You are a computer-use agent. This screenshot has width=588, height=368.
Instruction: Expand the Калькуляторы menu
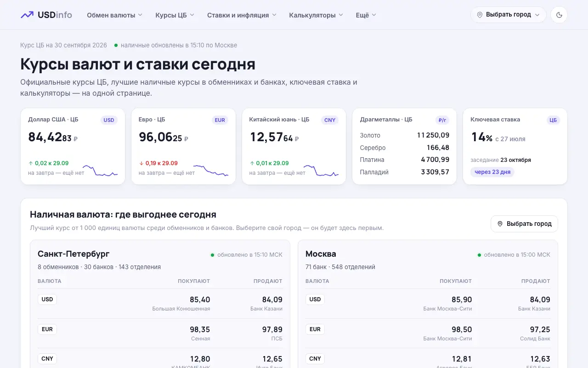click(316, 15)
